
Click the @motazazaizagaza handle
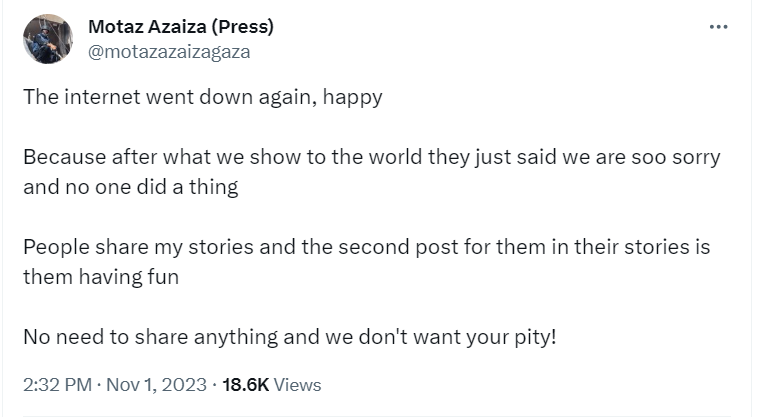[x=170, y=52]
